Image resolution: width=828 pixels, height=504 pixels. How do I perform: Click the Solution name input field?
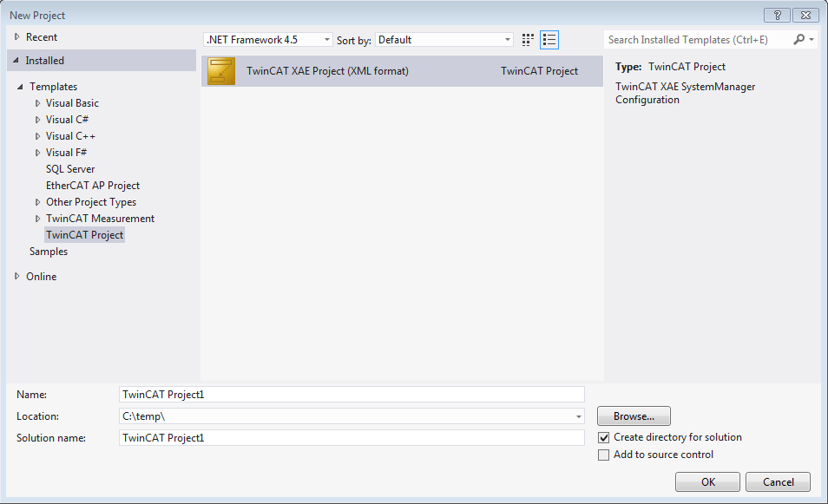coord(352,437)
